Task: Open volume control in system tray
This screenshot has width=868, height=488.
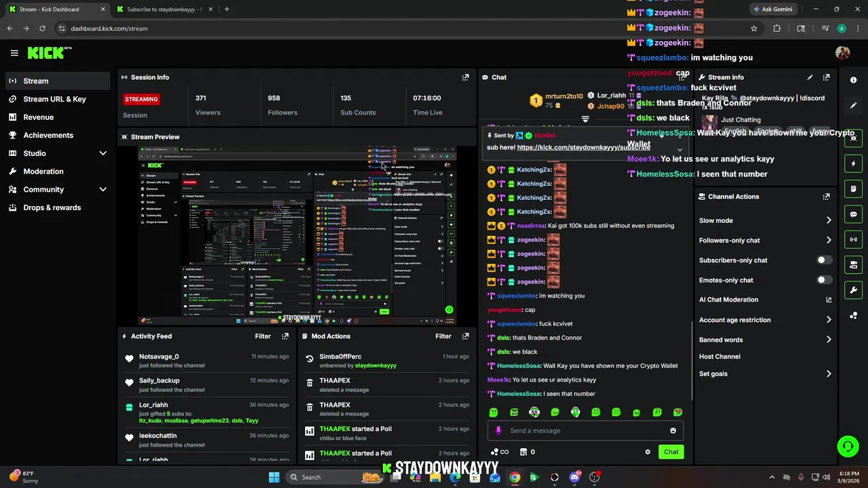Action: [x=827, y=477]
